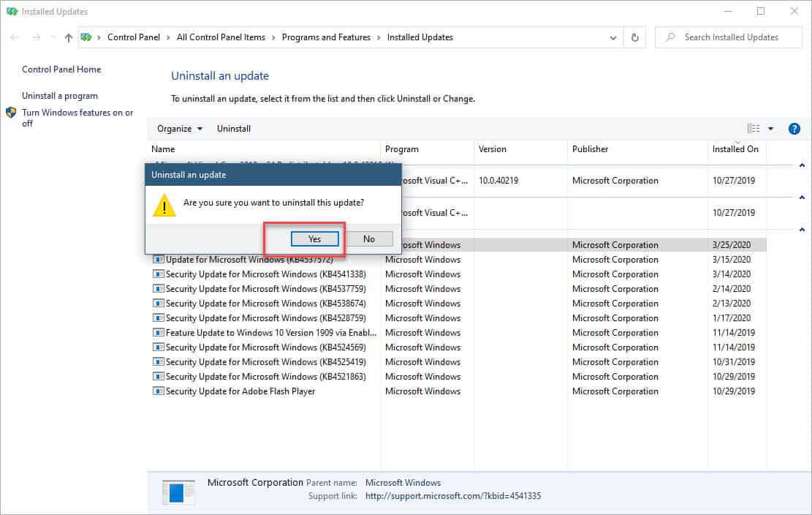Open view options dropdown arrow
812x515 pixels.
(770, 129)
